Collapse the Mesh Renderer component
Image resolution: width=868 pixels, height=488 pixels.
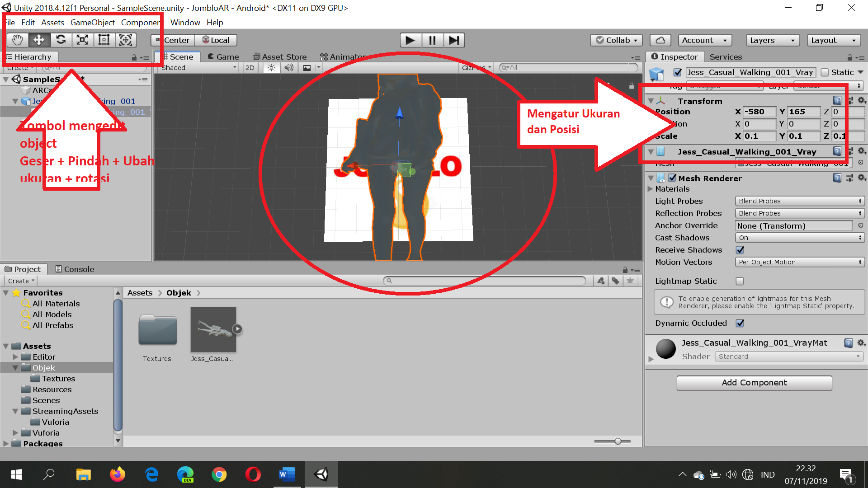pyautogui.click(x=651, y=178)
